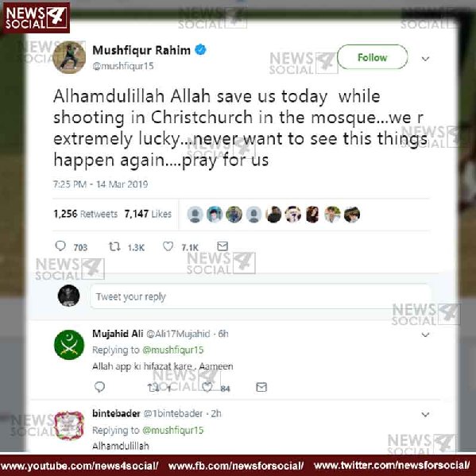The height and width of the screenshot is (476, 476).
Task: Follow Mushfiqur Rahim
Action: coord(373,57)
